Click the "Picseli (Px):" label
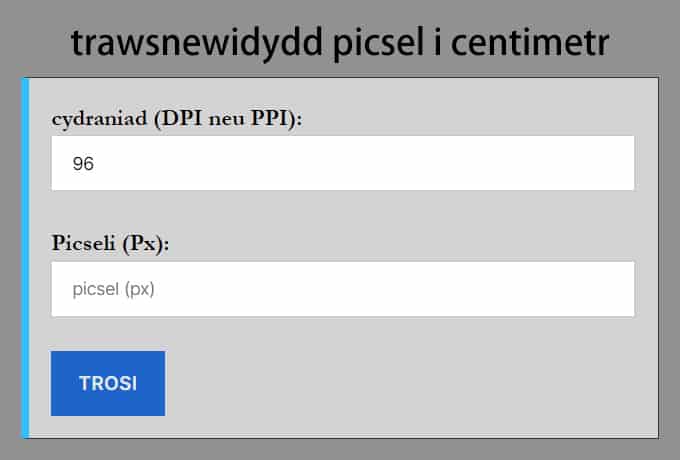The width and height of the screenshot is (680, 460). pos(111,244)
